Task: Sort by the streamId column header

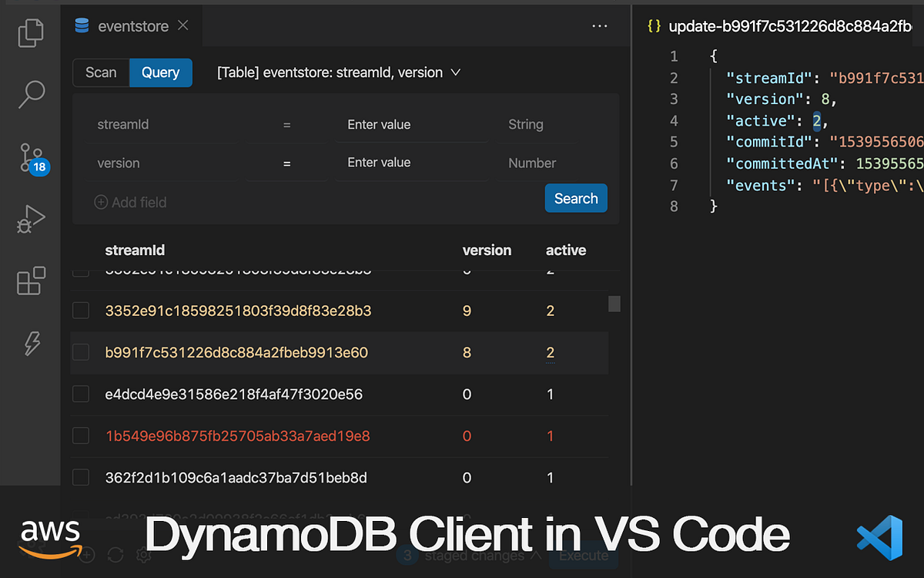Action: coord(135,250)
